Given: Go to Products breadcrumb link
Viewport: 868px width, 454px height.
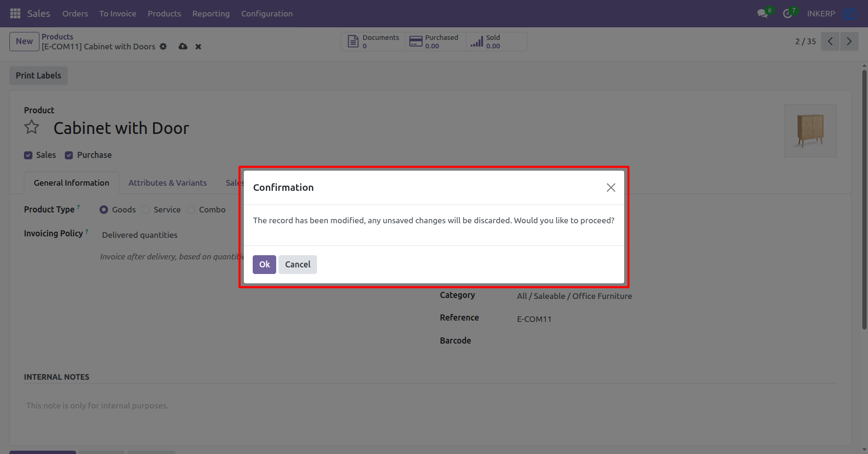Looking at the screenshot, I should [x=57, y=37].
